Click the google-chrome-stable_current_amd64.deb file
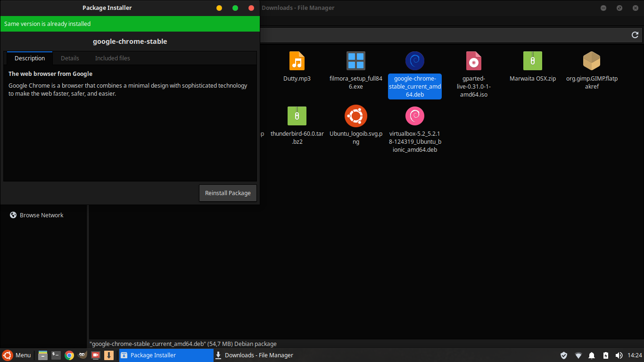The height and width of the screenshot is (362, 644). [x=414, y=61]
